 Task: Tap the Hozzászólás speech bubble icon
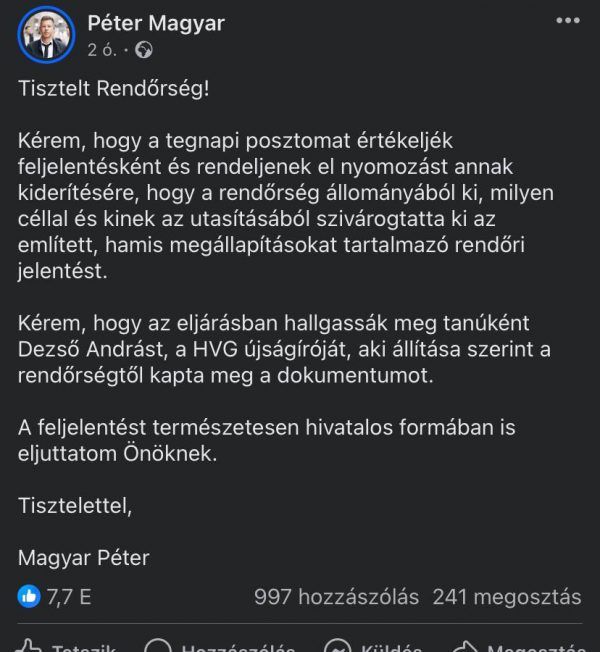coord(158,646)
